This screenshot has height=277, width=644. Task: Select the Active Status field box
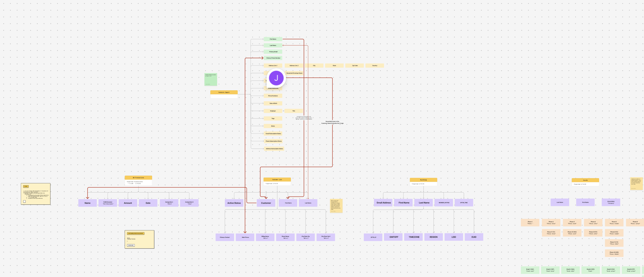(x=234, y=203)
